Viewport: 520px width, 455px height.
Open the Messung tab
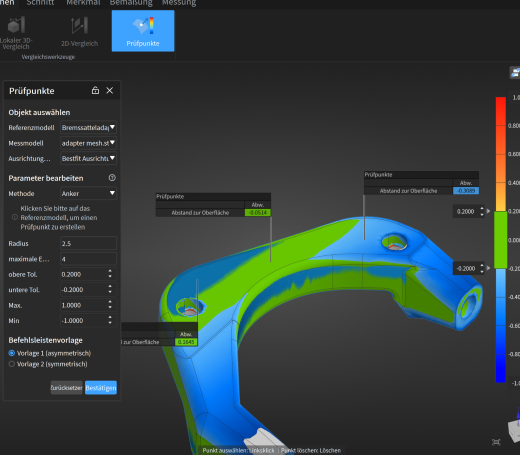[x=179, y=3]
